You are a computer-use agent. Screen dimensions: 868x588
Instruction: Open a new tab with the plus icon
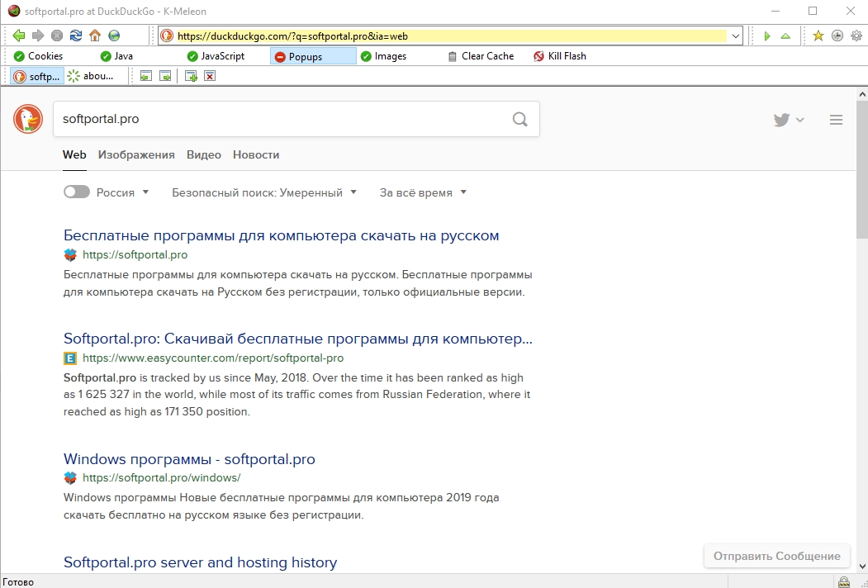191,76
